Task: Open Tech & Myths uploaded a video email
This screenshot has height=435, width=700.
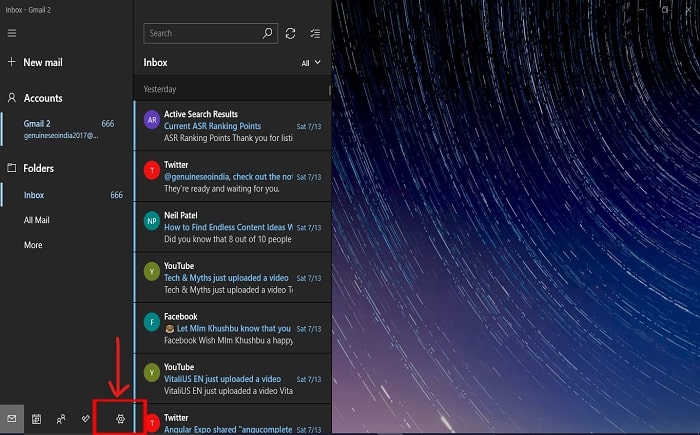Action: click(233, 277)
